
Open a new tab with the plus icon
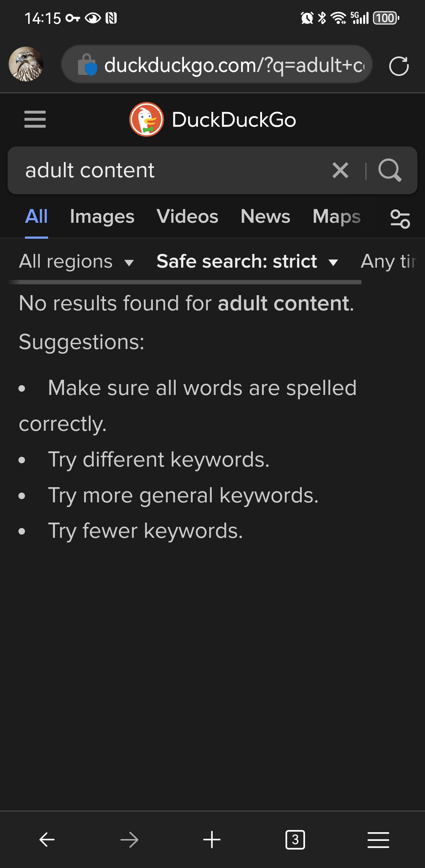coord(212,840)
